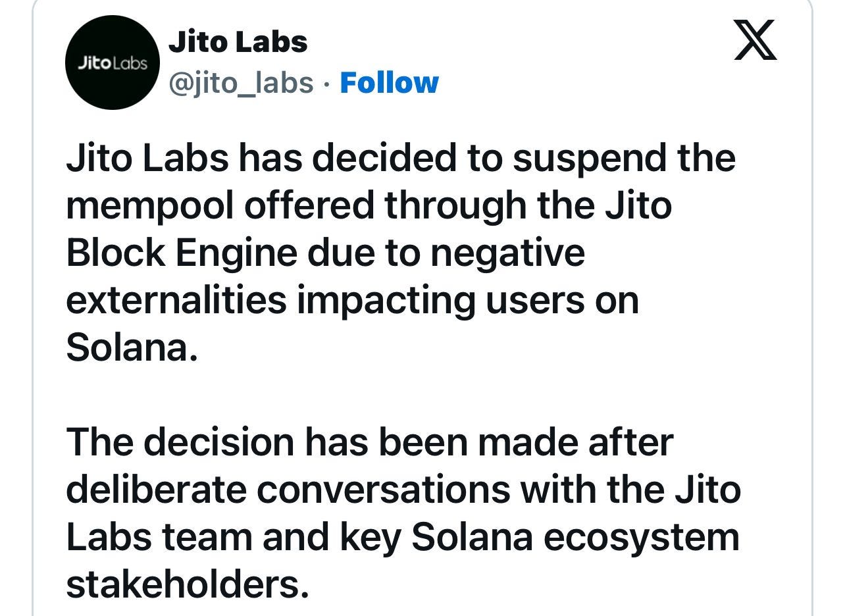The width and height of the screenshot is (845, 616).
Task: Select the separator dot after the handle
Action: coord(325,82)
